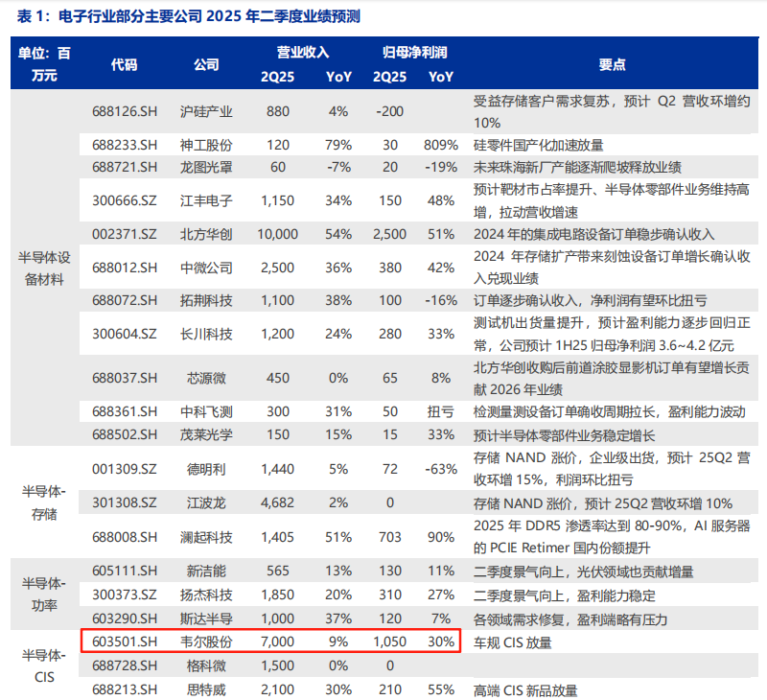Click the 单位: 百万元 header cell
The height and width of the screenshot is (700, 767).
(x=44, y=64)
